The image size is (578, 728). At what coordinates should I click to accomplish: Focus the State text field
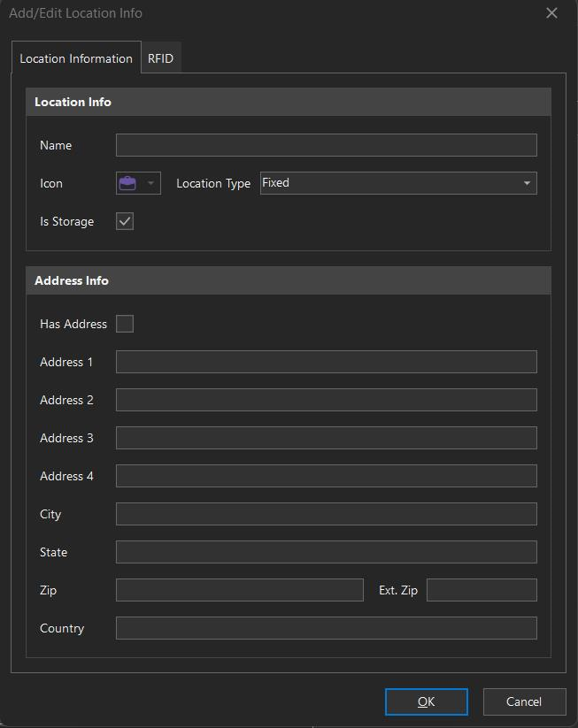tap(326, 552)
